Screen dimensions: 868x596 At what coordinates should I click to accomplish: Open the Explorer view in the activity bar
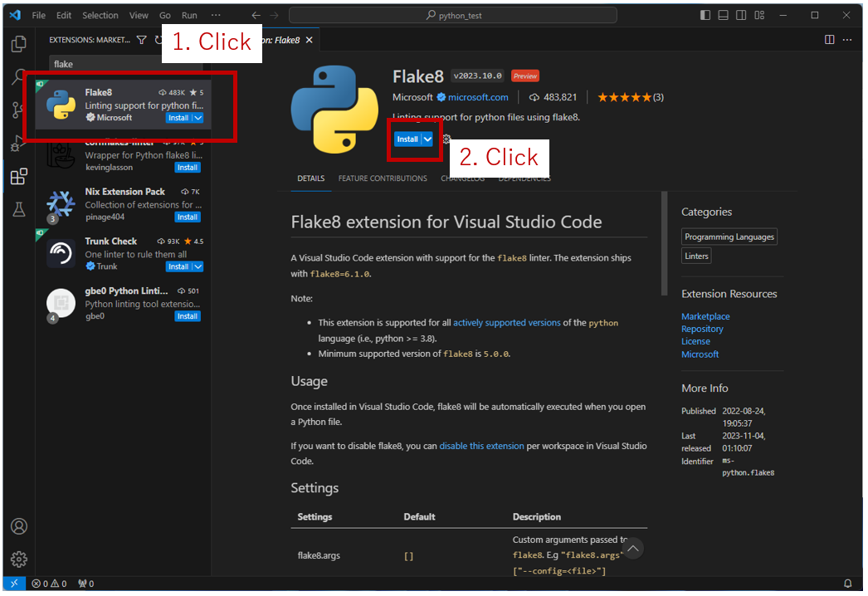pyautogui.click(x=18, y=43)
